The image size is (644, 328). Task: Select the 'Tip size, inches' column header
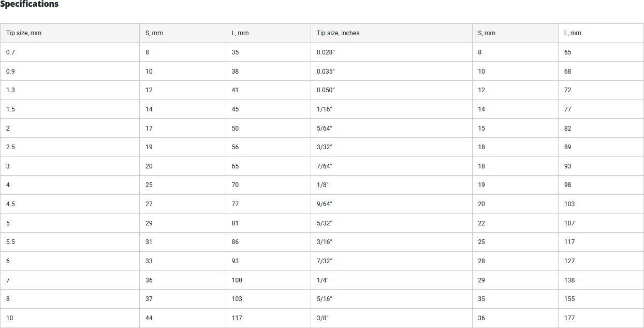click(x=391, y=33)
